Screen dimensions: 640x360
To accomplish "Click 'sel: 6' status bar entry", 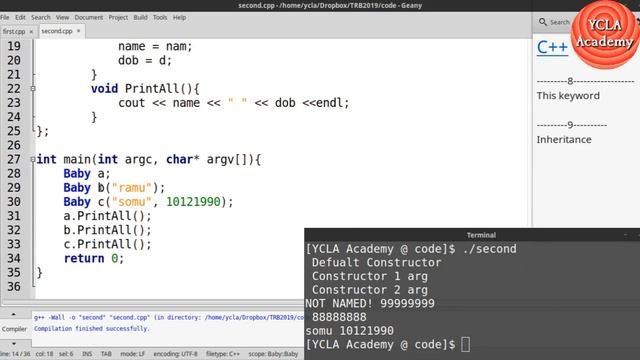I will [x=66, y=354].
